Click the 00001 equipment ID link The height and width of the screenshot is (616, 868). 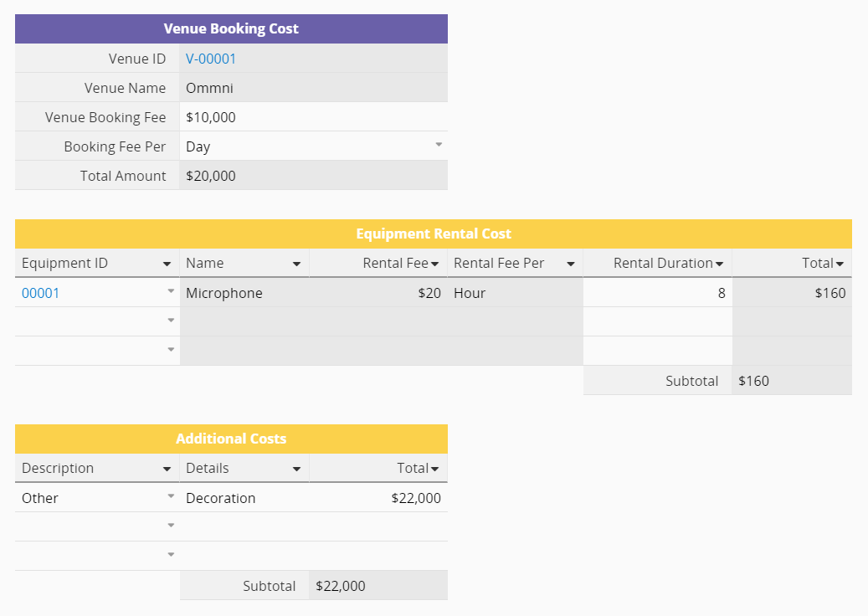pos(40,293)
